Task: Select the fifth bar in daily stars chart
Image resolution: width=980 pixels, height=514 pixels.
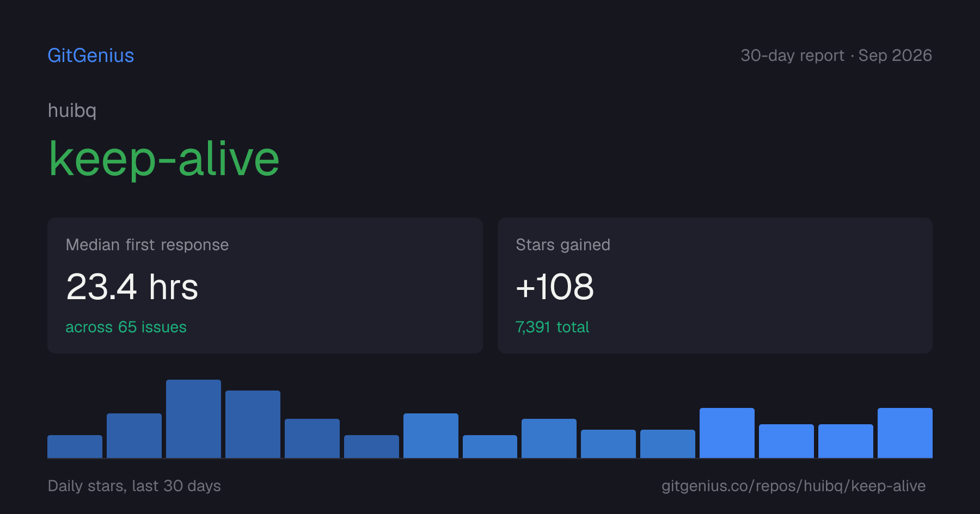Action: pyautogui.click(x=312, y=438)
